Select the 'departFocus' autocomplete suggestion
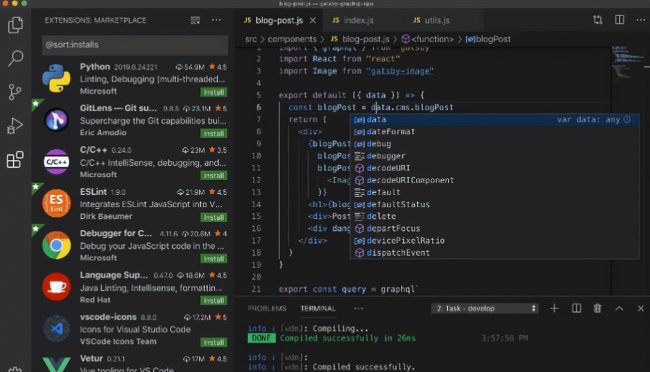The width and height of the screenshot is (650, 372). (494, 229)
